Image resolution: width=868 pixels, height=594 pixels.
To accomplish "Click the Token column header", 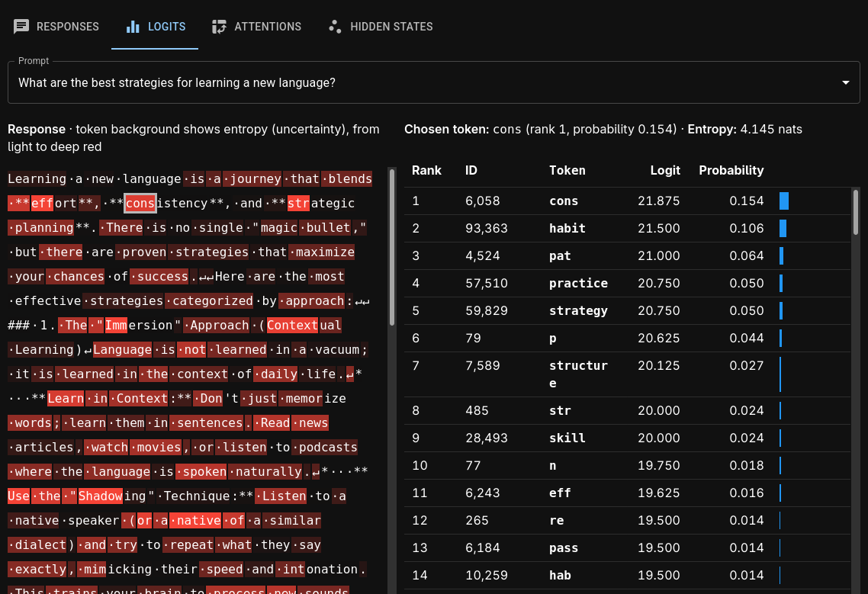I will tap(567, 171).
